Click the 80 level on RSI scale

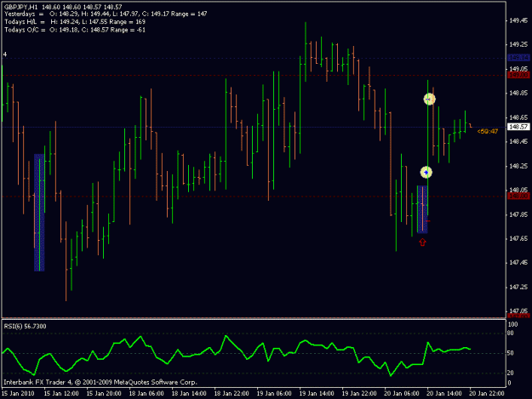point(511,333)
